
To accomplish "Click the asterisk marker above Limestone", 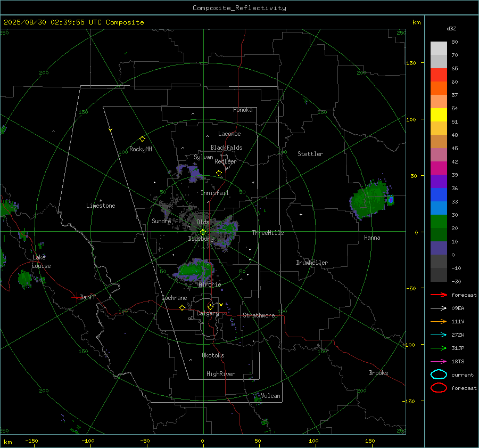I will pos(101,201).
